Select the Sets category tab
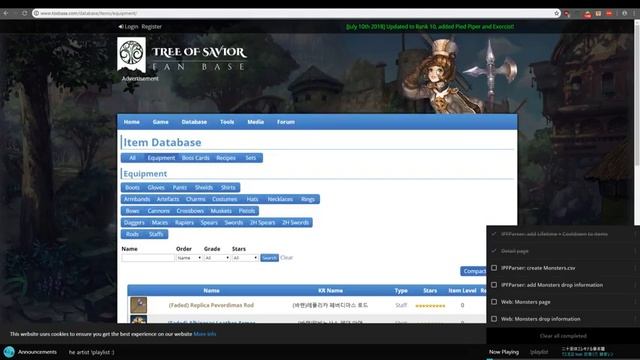640x360 pixels. (251, 158)
